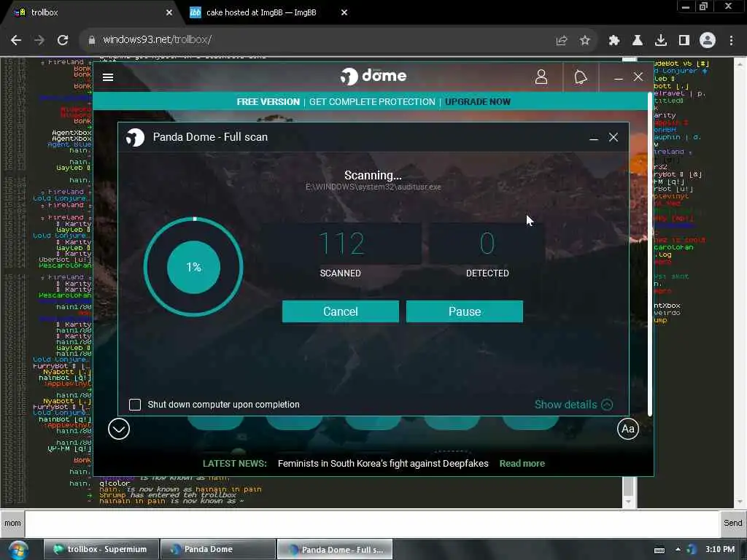Screen dimensions: 747x560
Task: Tick Shut down computer upon completion checkbox
Action: point(135,404)
